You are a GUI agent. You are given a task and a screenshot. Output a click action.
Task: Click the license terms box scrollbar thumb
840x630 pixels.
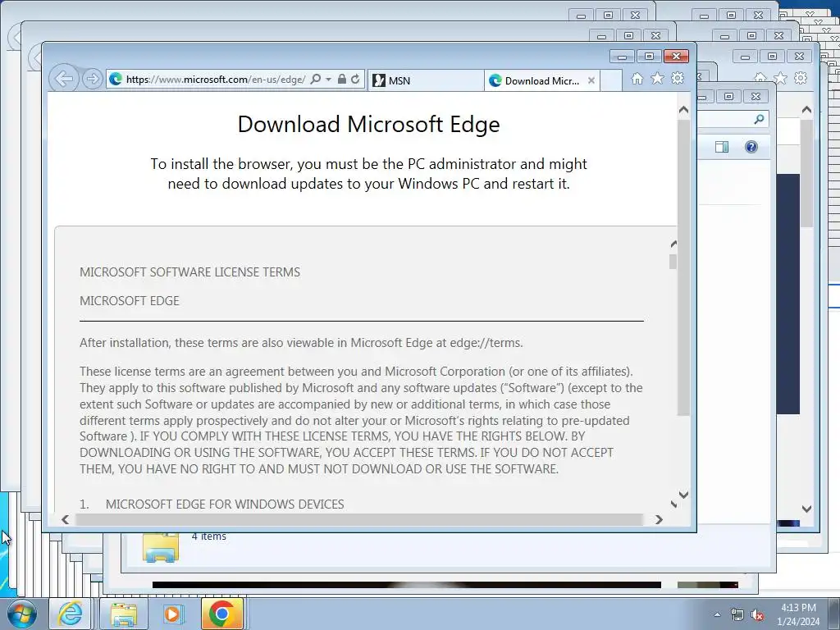click(673, 262)
